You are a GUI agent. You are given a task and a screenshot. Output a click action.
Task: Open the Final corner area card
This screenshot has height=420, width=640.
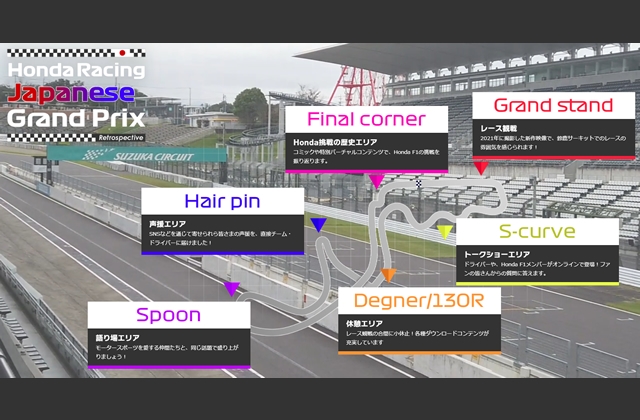pyautogui.click(x=367, y=139)
